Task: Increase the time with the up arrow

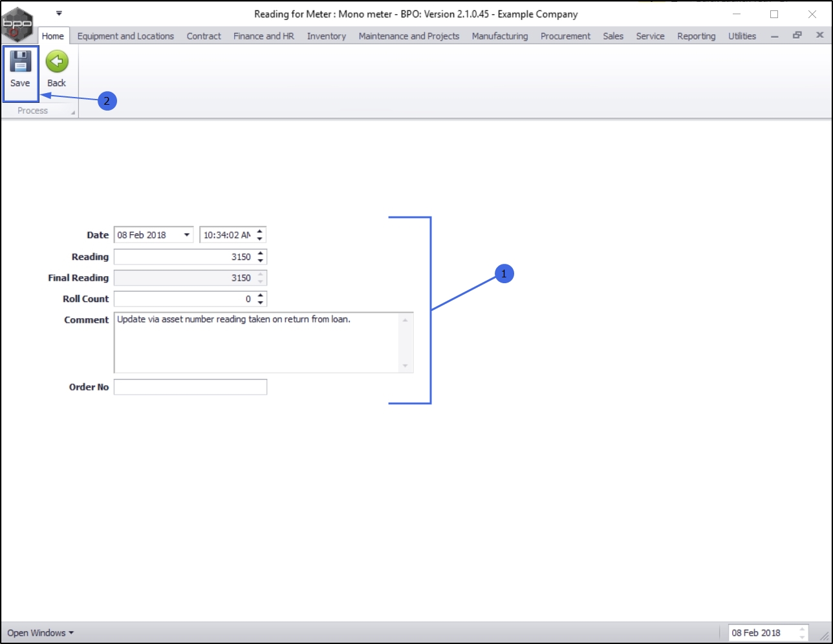Action: click(260, 231)
